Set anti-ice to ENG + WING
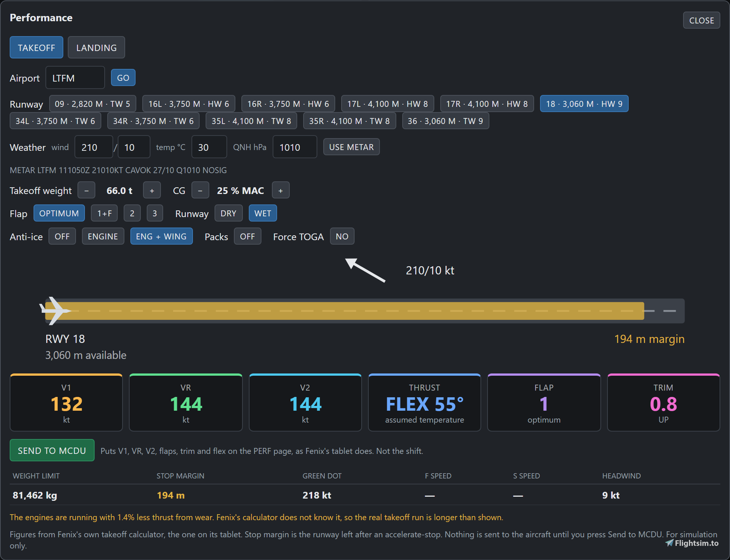The height and width of the screenshot is (560, 730). point(161,236)
